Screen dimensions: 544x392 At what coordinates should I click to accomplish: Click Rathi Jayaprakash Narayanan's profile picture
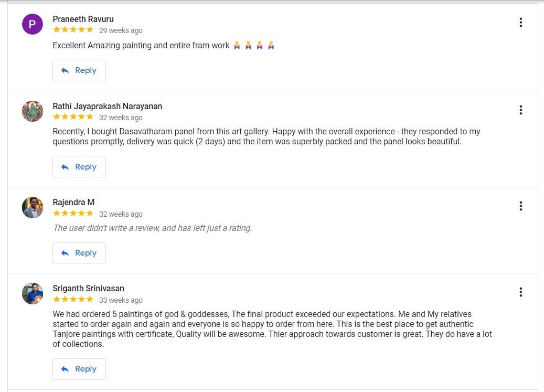pos(33,111)
